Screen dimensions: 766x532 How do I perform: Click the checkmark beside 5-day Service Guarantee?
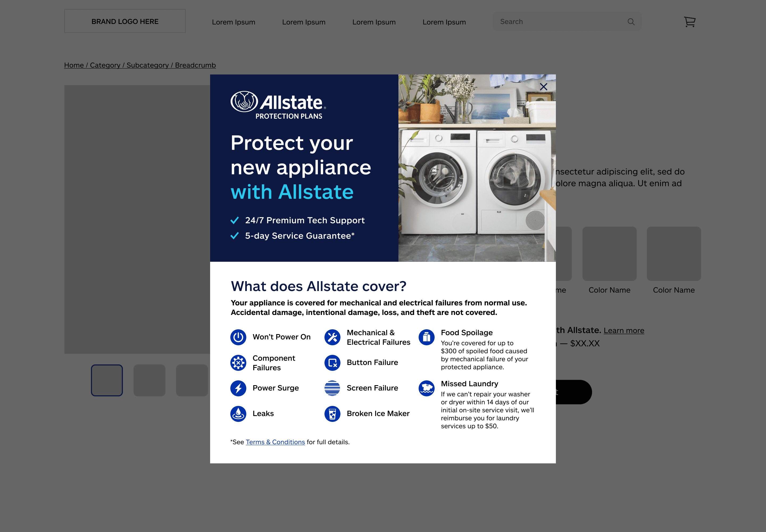pos(235,236)
